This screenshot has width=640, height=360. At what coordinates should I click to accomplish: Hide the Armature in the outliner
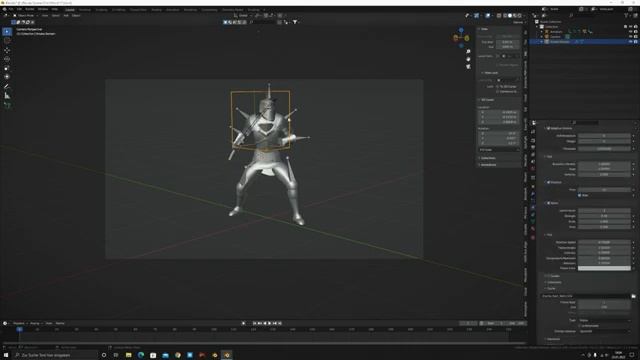coord(631,31)
